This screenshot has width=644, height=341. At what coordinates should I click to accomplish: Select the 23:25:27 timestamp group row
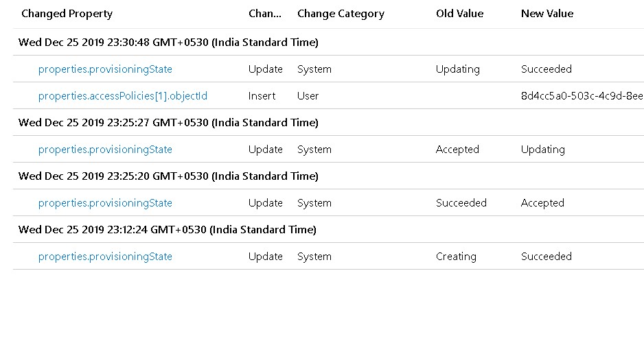click(x=329, y=122)
